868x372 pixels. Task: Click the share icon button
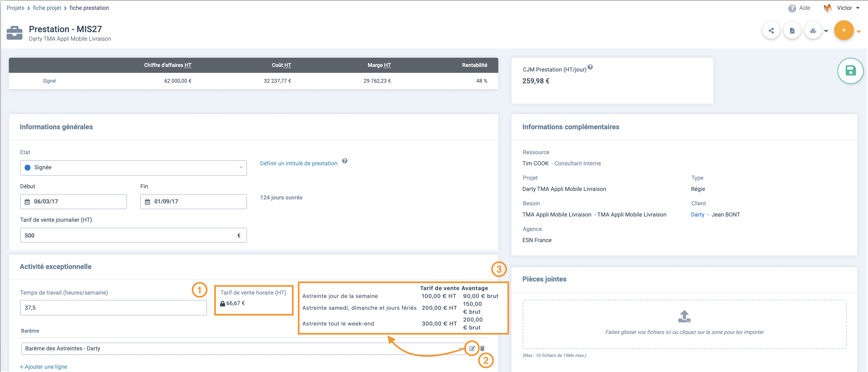point(771,31)
